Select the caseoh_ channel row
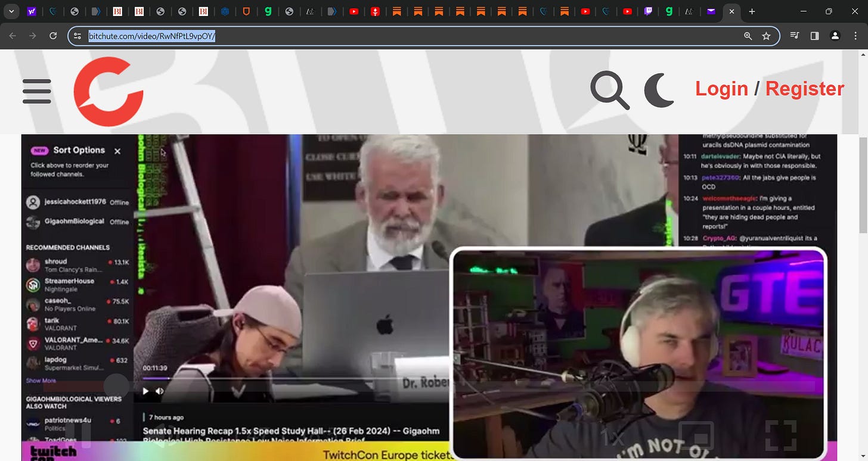 tap(77, 305)
